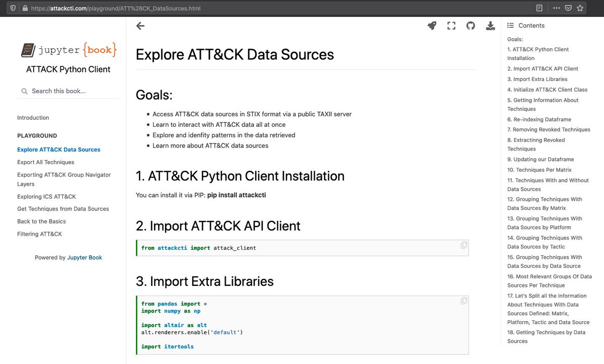
Task: Open Get Techniques from Data Sources
Action: (63, 209)
